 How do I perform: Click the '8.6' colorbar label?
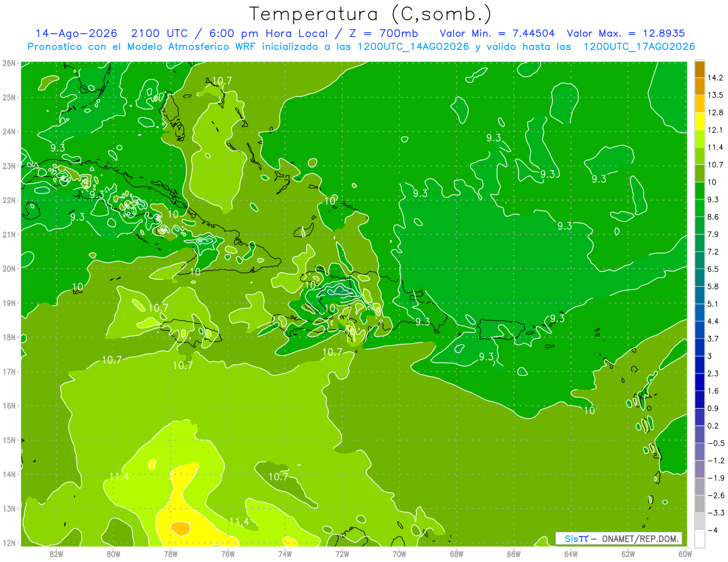pos(713,217)
